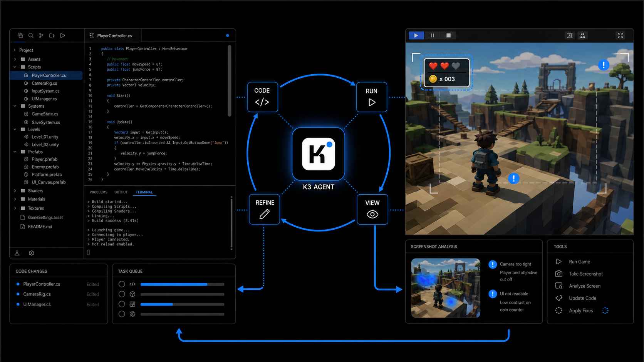Viewport: 644px width, 362px height.
Task: Click the user icon in preview toolbar
Action: [x=583, y=35]
